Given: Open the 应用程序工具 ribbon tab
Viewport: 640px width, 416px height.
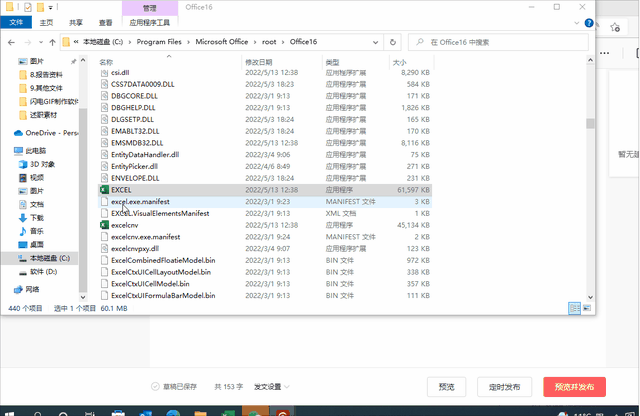Looking at the screenshot, I should [x=149, y=22].
